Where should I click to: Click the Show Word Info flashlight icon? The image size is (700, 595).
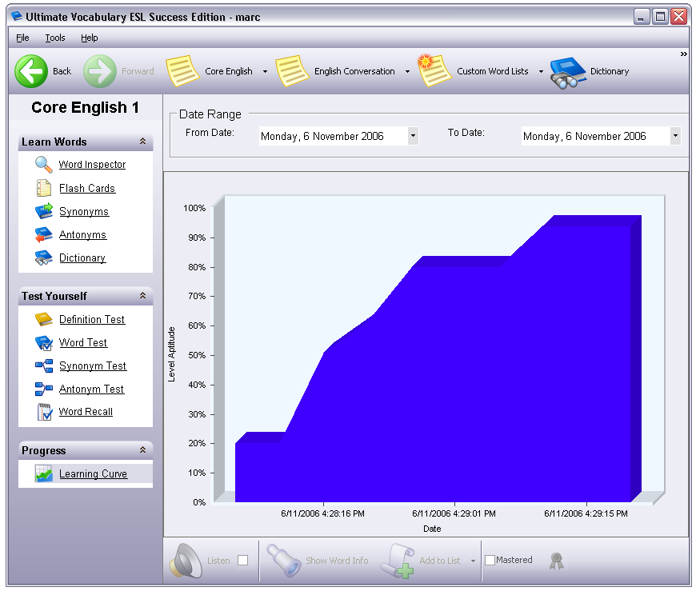pyautogui.click(x=284, y=560)
